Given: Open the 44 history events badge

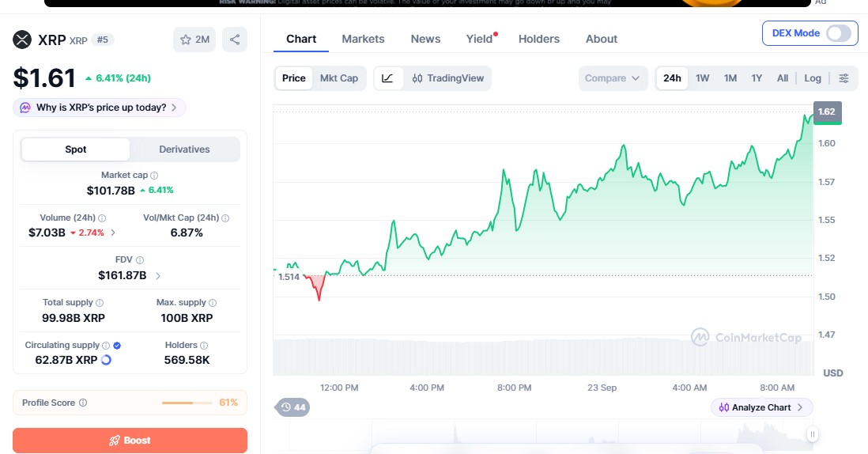Looking at the screenshot, I should point(292,407).
